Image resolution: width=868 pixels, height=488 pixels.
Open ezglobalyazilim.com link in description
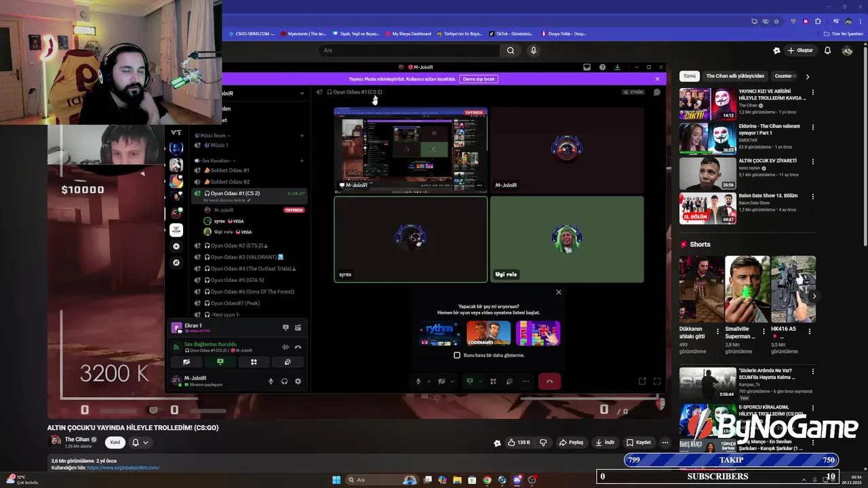click(123, 468)
